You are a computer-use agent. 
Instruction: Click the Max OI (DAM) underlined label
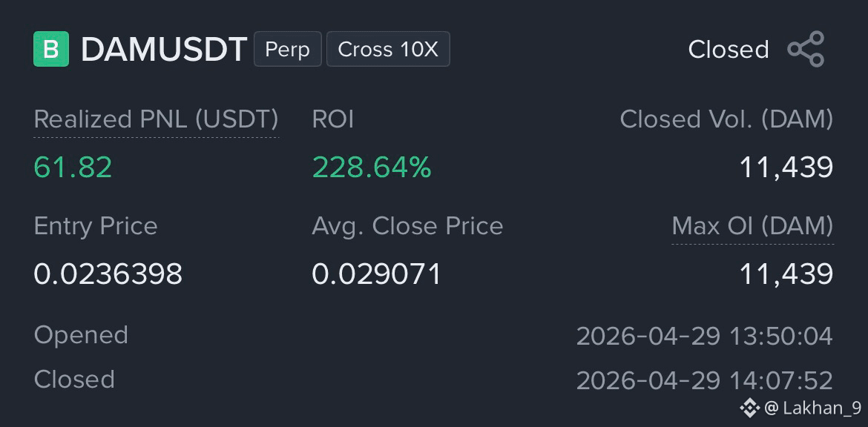[752, 225]
